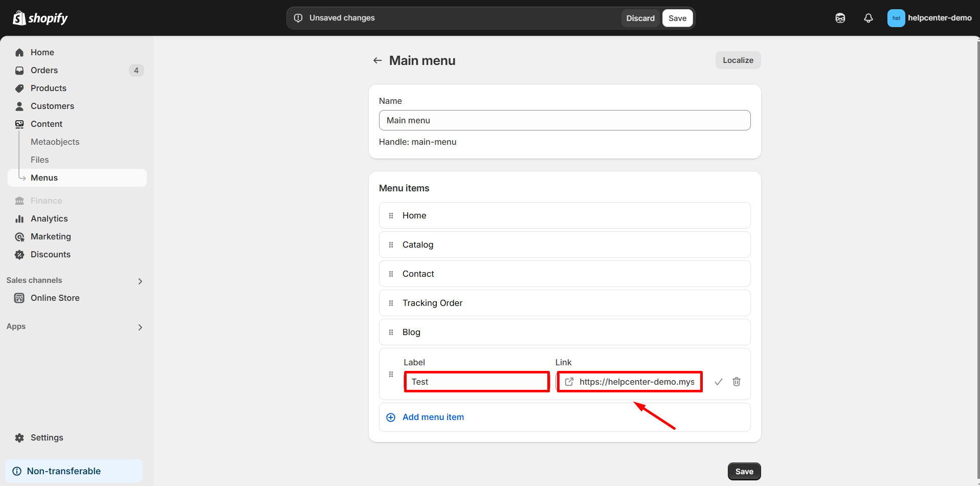980x486 pixels.
Task: Open the Sidekick assistant icon
Action: pyautogui.click(x=840, y=18)
